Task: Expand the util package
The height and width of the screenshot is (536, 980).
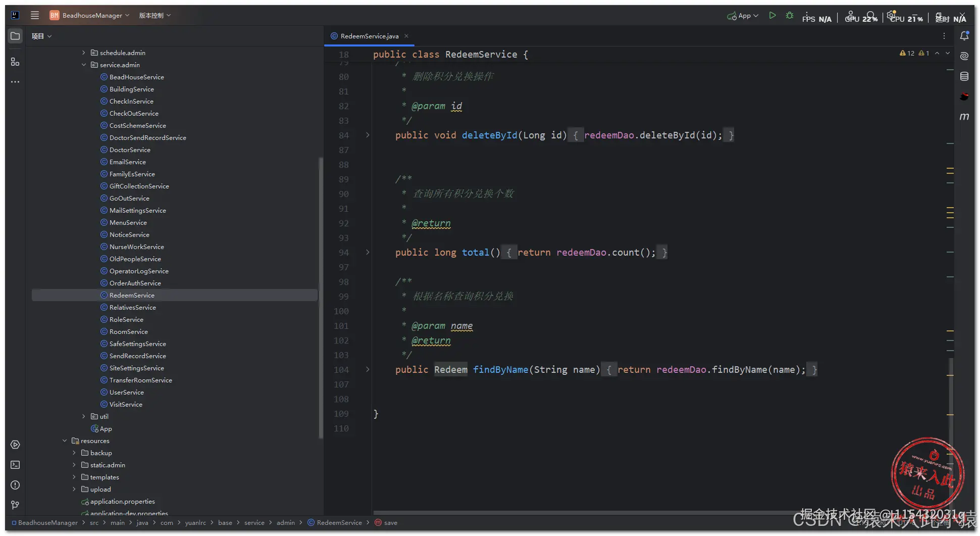Action: pyautogui.click(x=84, y=416)
